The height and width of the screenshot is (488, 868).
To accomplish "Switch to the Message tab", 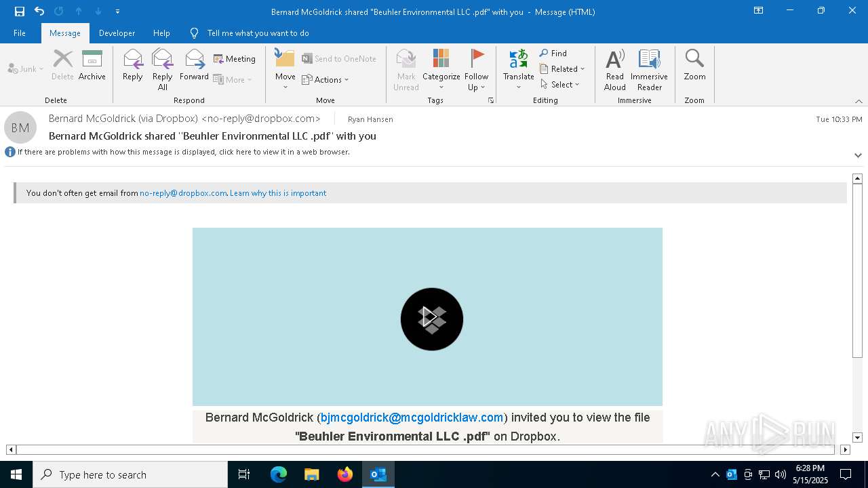I will [65, 33].
